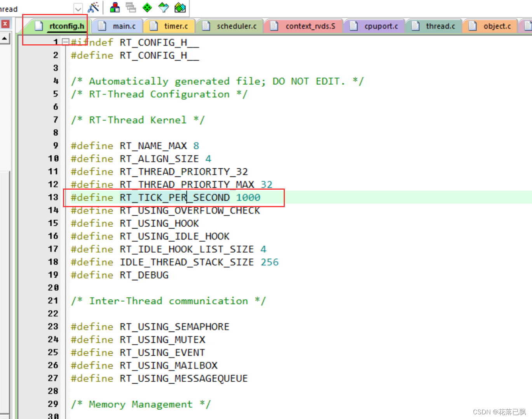Close the project panel with red X

point(5,24)
